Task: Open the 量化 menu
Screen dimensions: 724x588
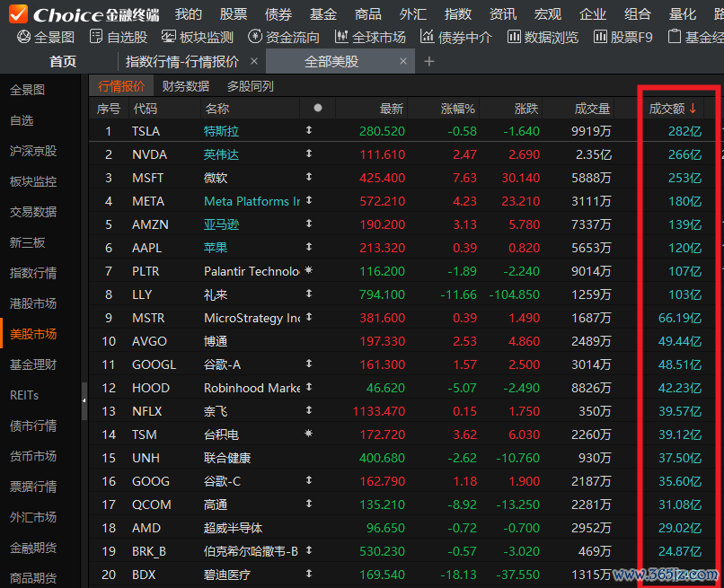Action: (x=683, y=14)
